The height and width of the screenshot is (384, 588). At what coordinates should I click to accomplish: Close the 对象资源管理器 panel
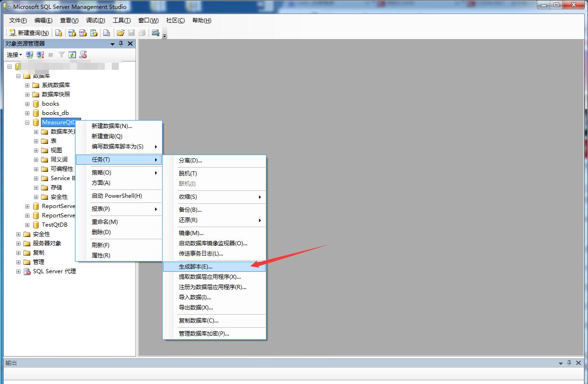pos(130,43)
